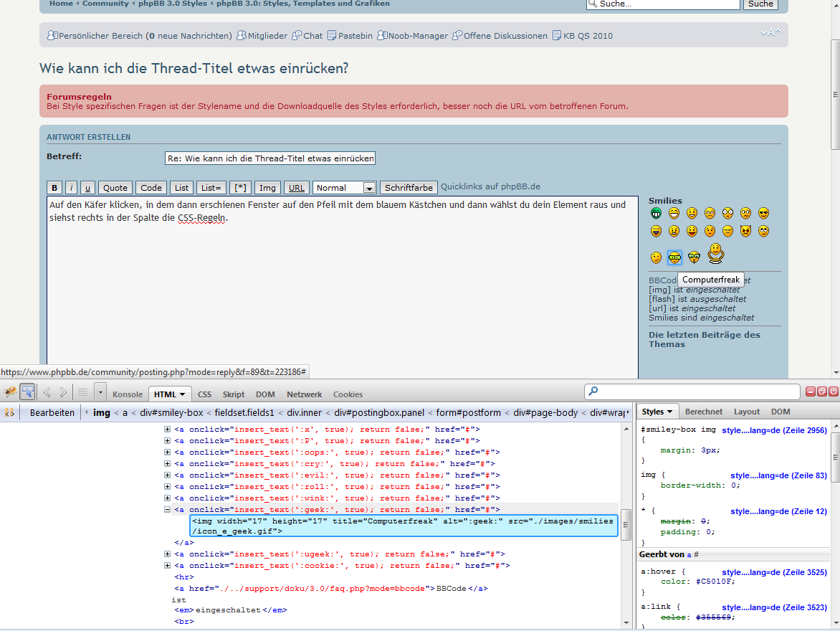Switch to the Netzwerk tab
This screenshot has height=631, width=840.
tap(304, 394)
